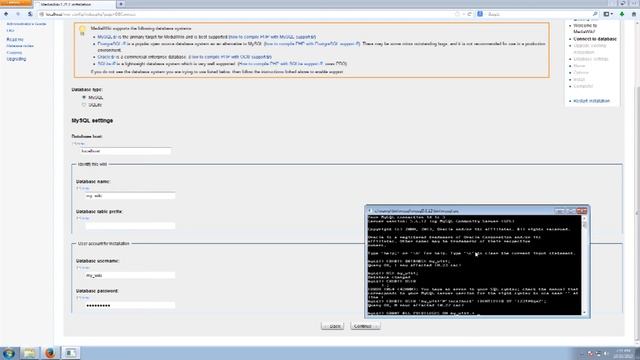The width and height of the screenshot is (640, 360).
Task: Open the help link under Database name
Action: pyautogui.click(x=83, y=188)
